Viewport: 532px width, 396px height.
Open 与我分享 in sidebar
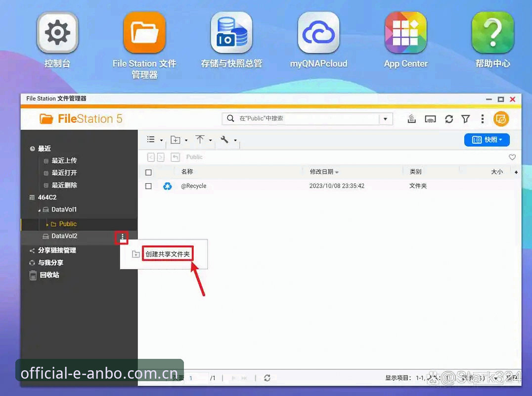point(50,262)
